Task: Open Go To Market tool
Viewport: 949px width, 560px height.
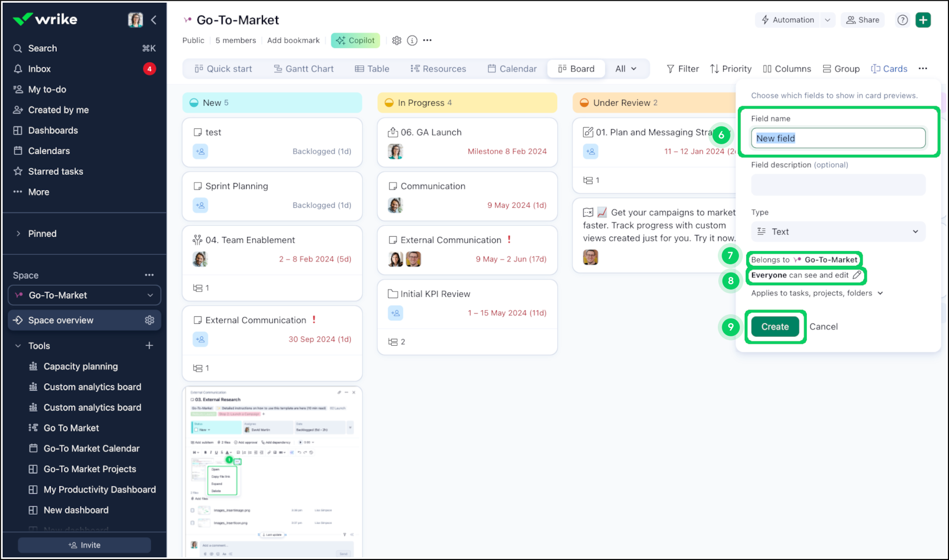Action: tap(71, 428)
